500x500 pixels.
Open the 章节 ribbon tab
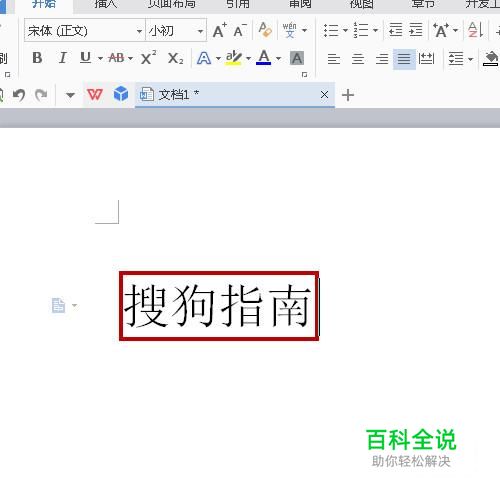pos(423,4)
